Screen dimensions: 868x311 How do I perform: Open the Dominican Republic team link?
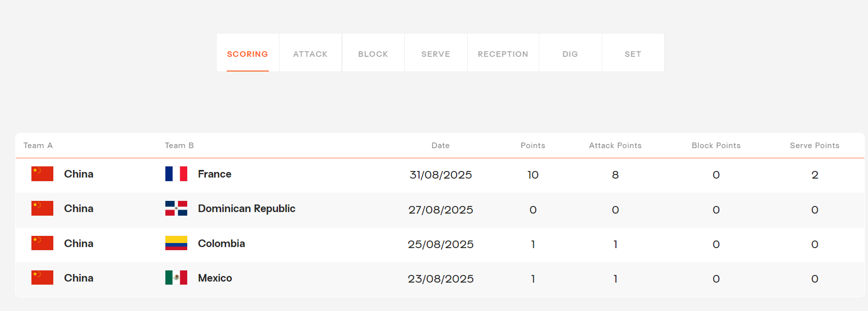pos(247,209)
